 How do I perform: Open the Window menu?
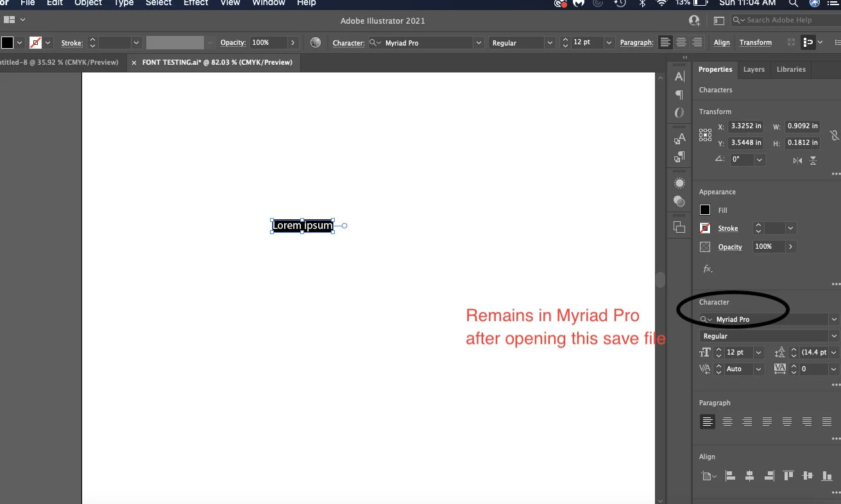[x=269, y=3]
